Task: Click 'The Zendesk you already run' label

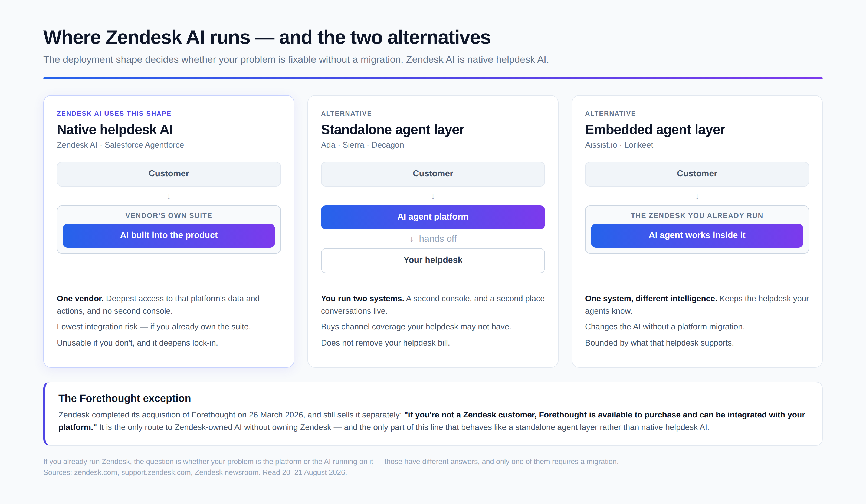Action: click(697, 215)
